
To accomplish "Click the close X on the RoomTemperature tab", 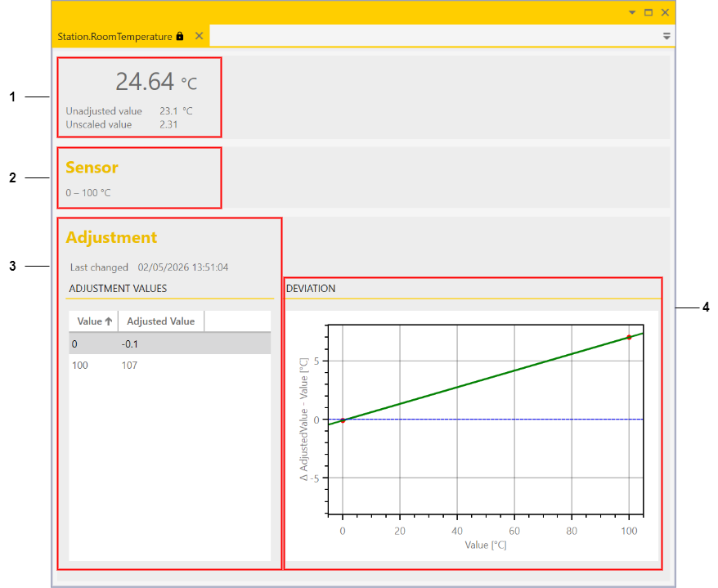I will pyautogui.click(x=199, y=36).
